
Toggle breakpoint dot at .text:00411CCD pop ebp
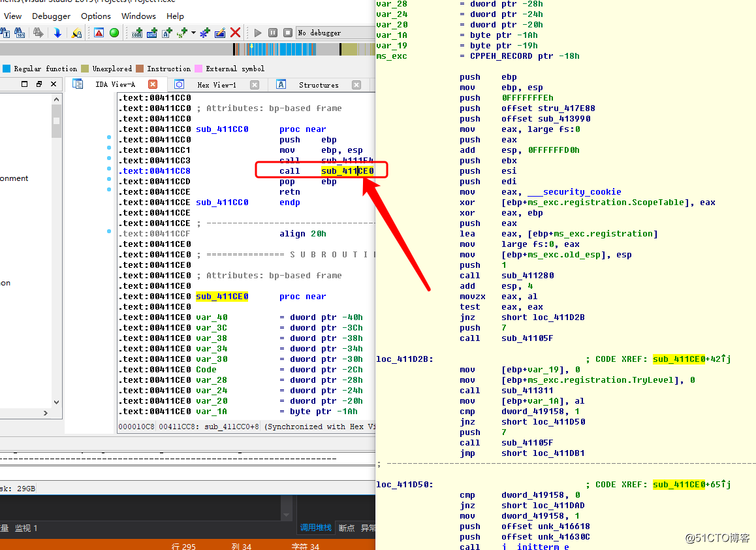tap(109, 179)
